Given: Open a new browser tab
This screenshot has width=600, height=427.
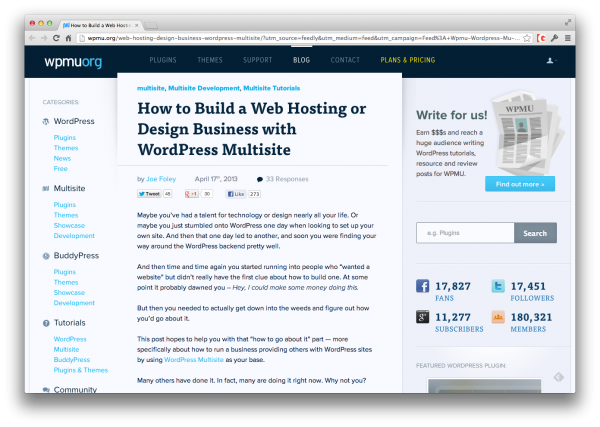Looking at the screenshot, I should click(x=151, y=26).
